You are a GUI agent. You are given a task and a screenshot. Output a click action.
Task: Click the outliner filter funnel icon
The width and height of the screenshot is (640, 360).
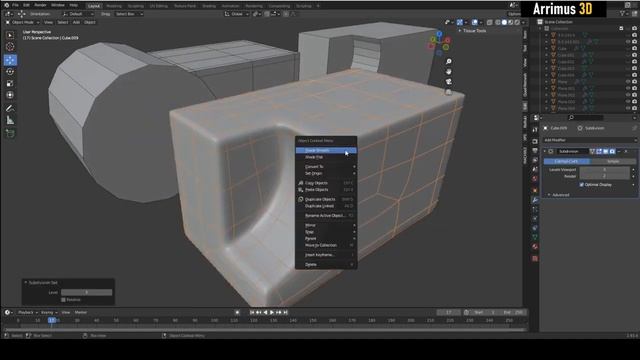(x=622, y=13)
